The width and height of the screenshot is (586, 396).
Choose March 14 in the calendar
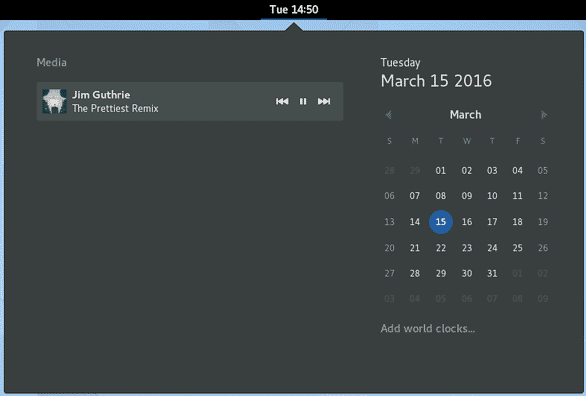click(414, 222)
